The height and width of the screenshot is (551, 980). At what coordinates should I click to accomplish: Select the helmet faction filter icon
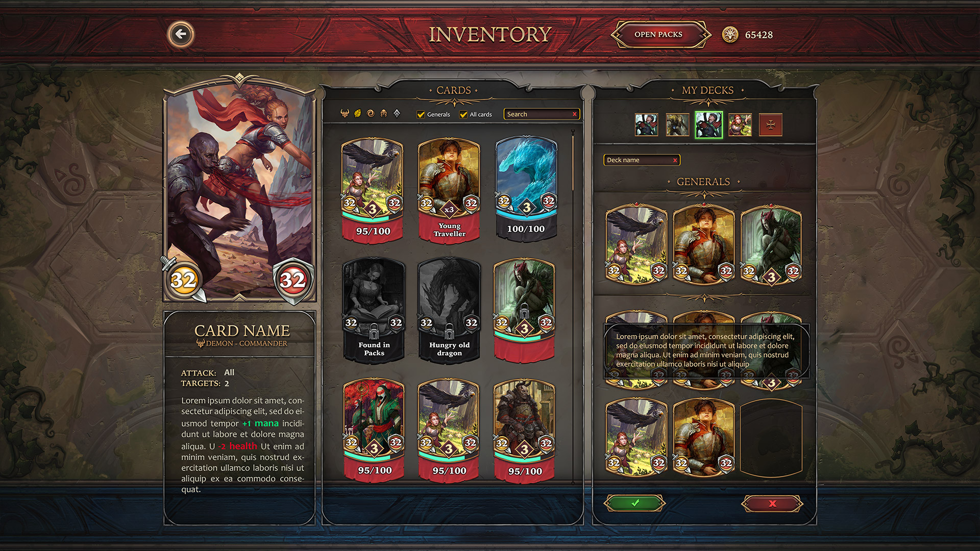pyautogui.click(x=383, y=113)
